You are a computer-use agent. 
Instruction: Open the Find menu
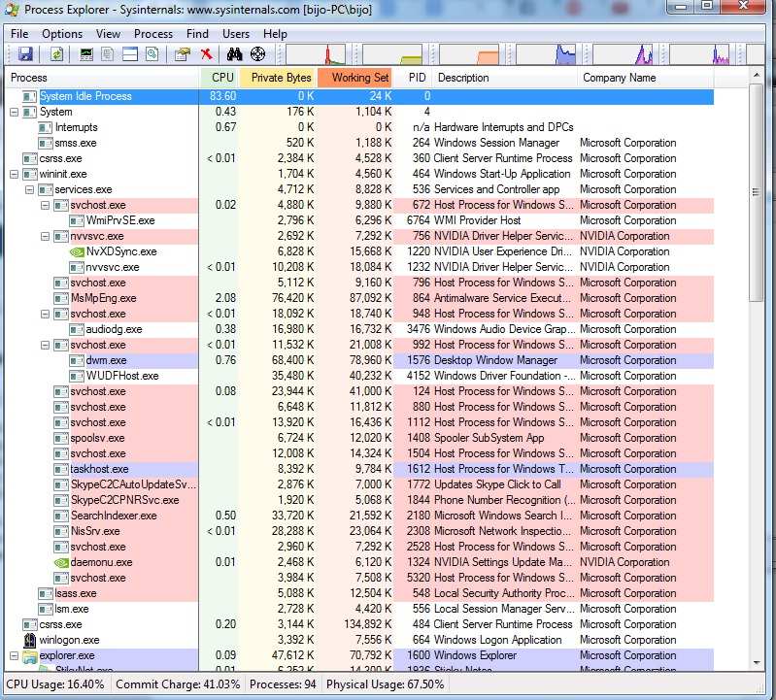197,34
